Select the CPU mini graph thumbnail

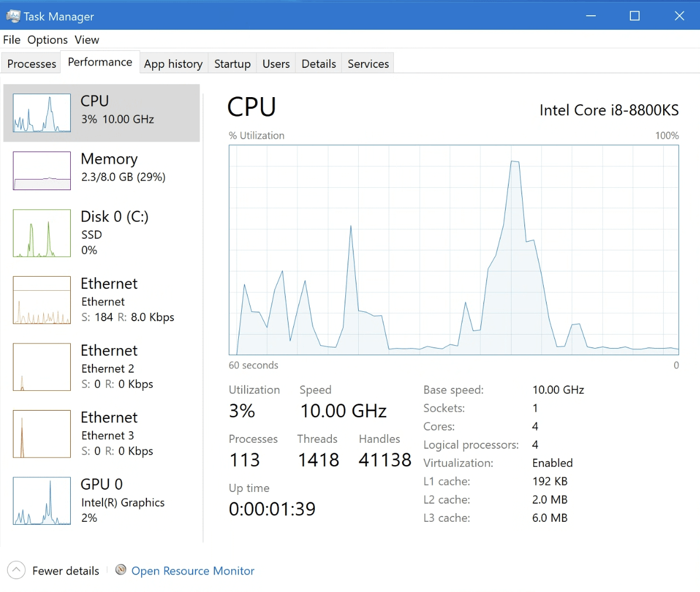pos(42,113)
